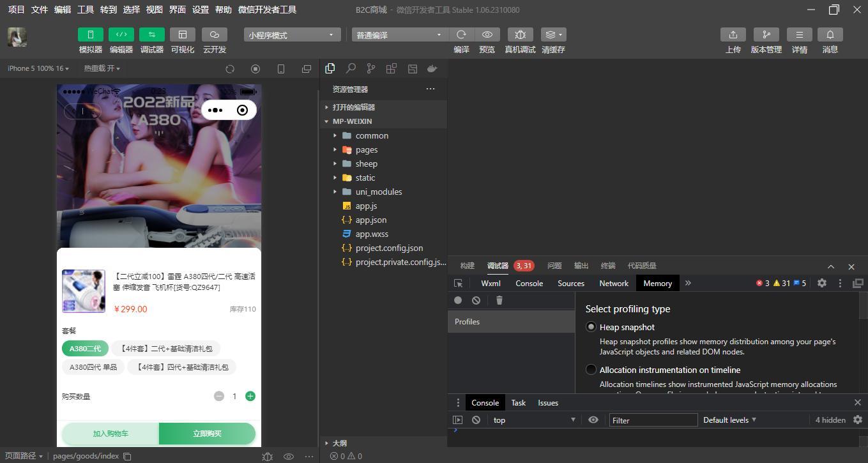Select Allocation instrumentation on timeline radio

[x=591, y=370]
